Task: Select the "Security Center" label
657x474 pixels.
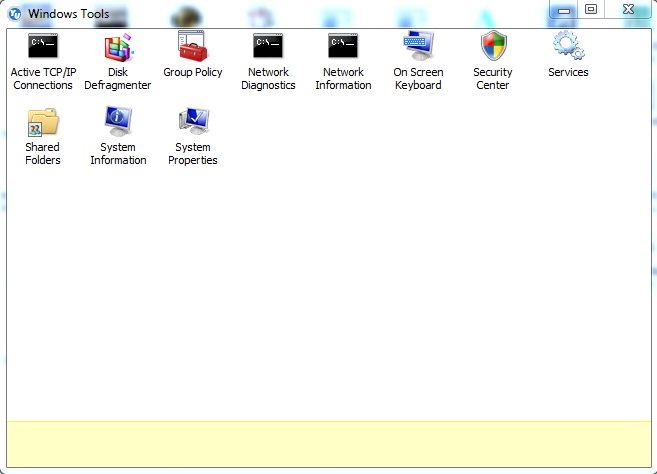Action: (x=493, y=79)
